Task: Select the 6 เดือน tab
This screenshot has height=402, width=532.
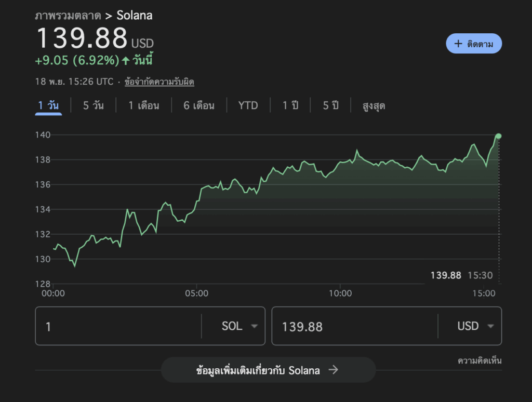Action: coord(199,105)
